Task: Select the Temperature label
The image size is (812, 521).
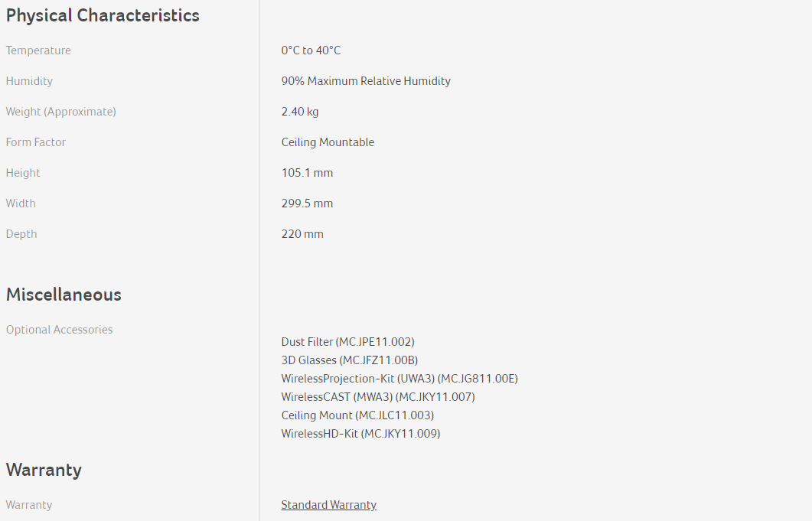Action: pyautogui.click(x=38, y=50)
